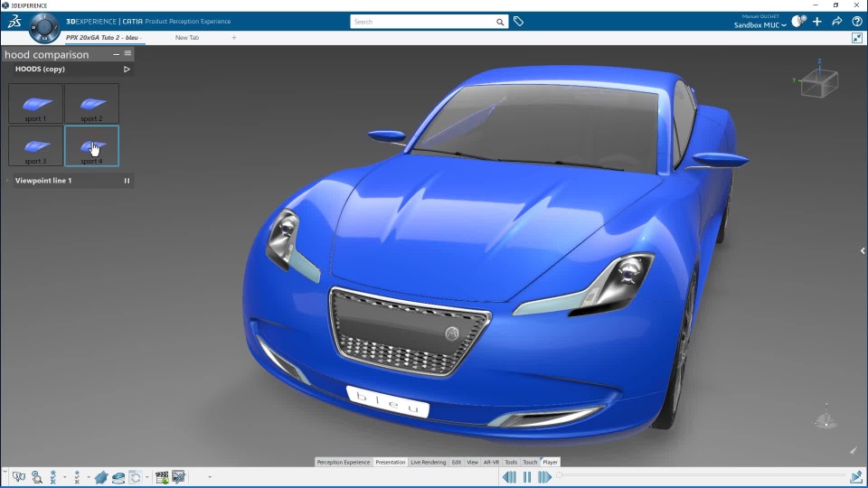Click the plus add-content icon in top bar
Viewport: 868px width, 488px height.
click(817, 22)
